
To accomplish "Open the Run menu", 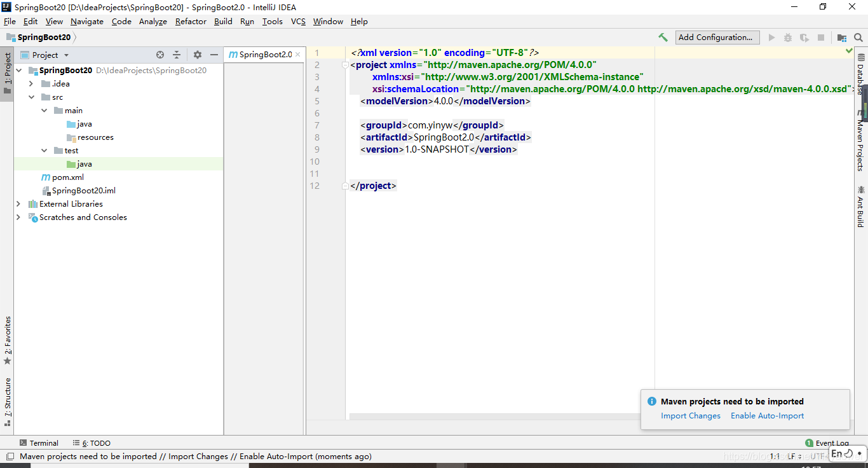I will [x=247, y=21].
